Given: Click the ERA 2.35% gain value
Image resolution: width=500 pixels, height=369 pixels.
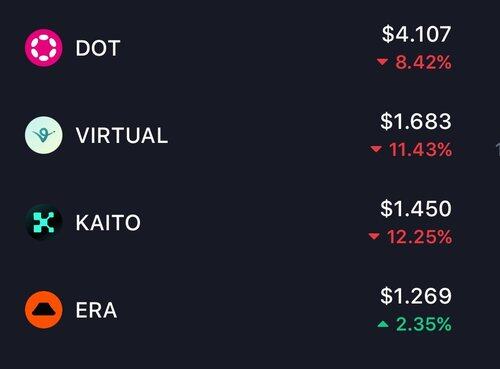Looking at the screenshot, I should coord(424,324).
